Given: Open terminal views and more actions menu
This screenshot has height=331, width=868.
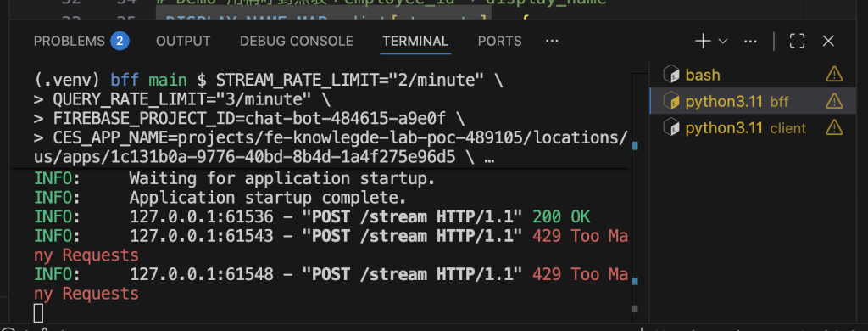Looking at the screenshot, I should tap(750, 41).
